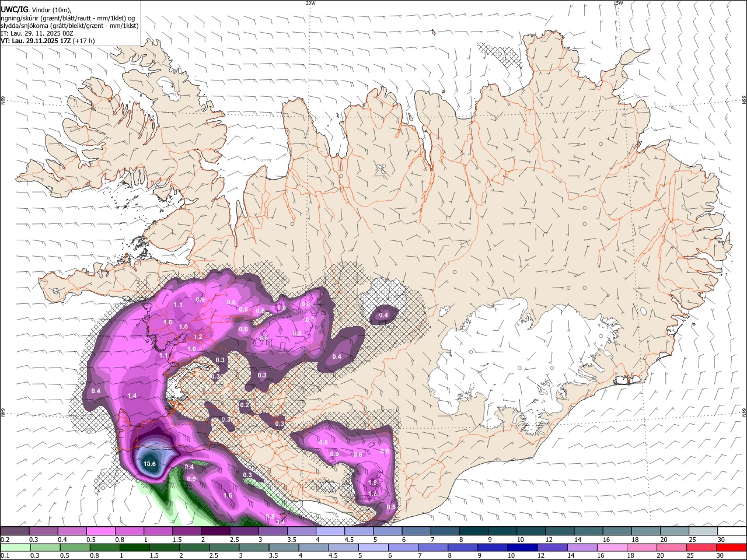747x560 pixels.
Task: Select the 0.1 label under the bottom legend row
Action: (5, 556)
